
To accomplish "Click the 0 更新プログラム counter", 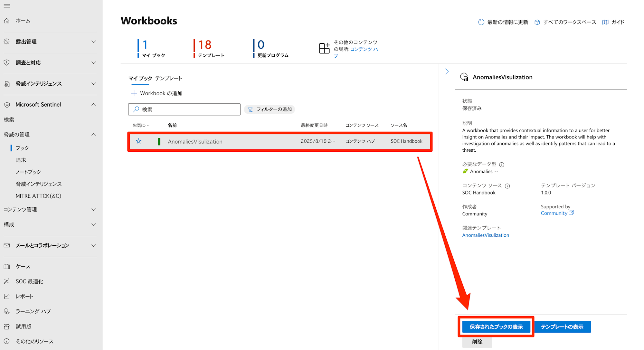I will (x=271, y=48).
